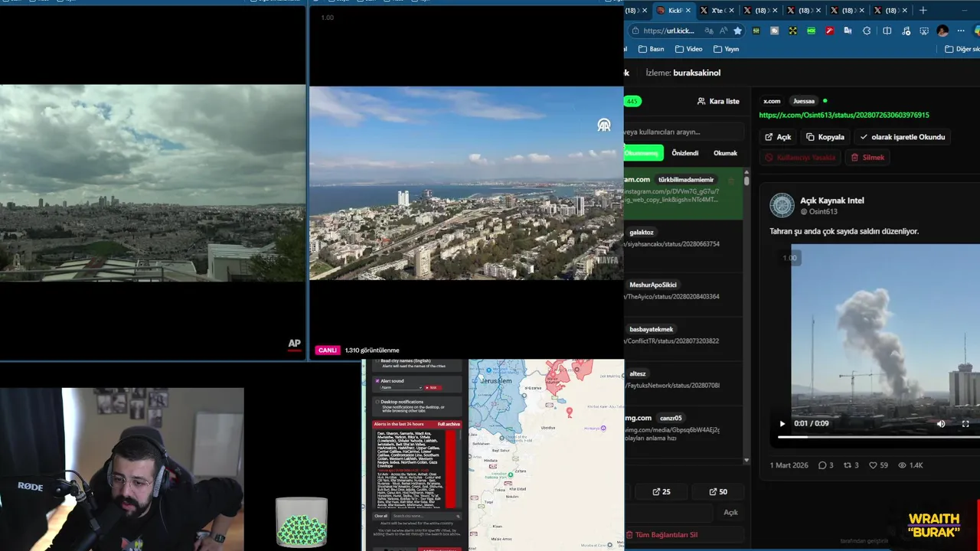The width and height of the screenshot is (980, 551).
Task: Toggle the Alert sound checkbox
Action: [x=377, y=380]
